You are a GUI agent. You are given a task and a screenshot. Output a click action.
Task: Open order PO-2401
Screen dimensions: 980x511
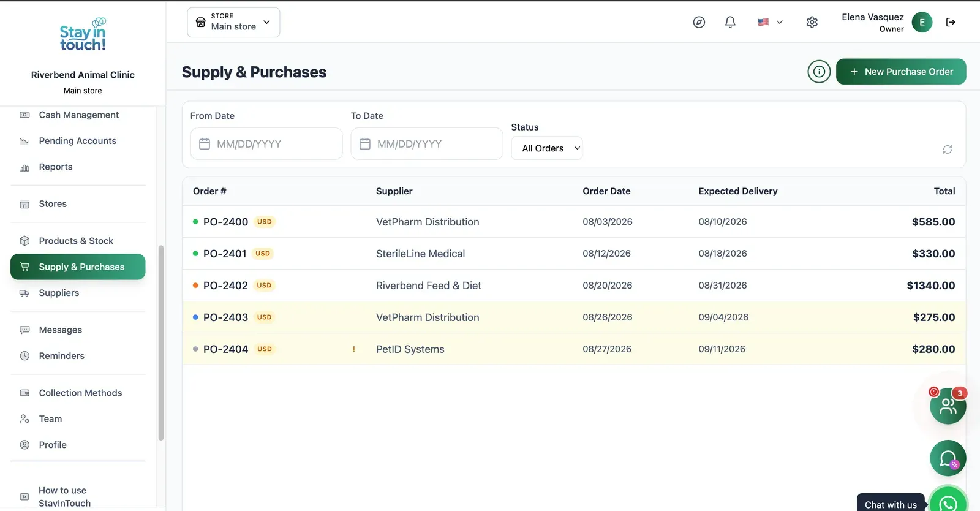[225, 254]
